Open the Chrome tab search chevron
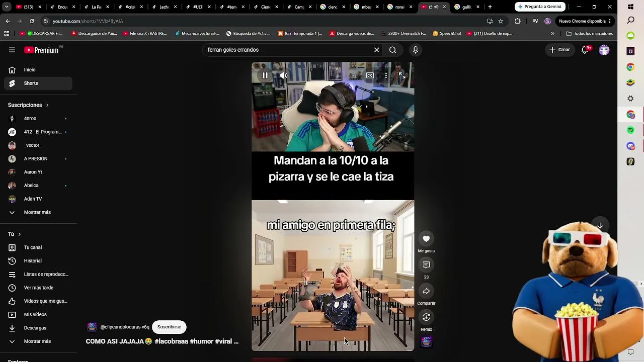The image size is (644, 362). pos(7,7)
